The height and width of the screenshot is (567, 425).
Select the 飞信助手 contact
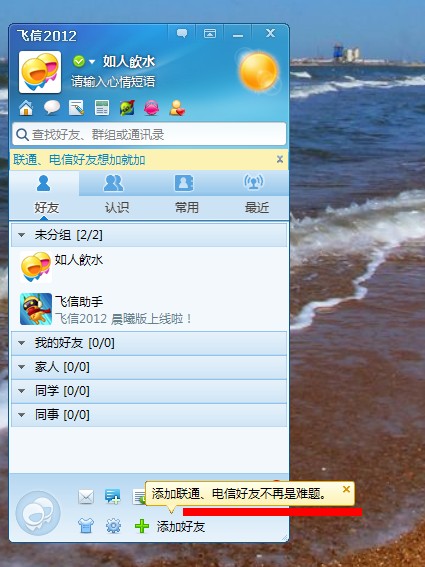tap(149, 309)
